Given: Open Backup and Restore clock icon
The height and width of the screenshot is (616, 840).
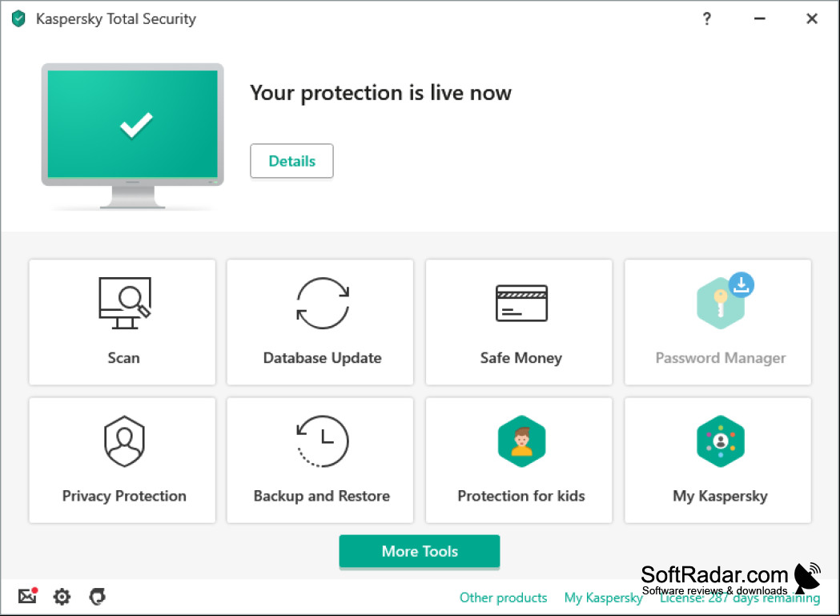Looking at the screenshot, I should click(323, 441).
